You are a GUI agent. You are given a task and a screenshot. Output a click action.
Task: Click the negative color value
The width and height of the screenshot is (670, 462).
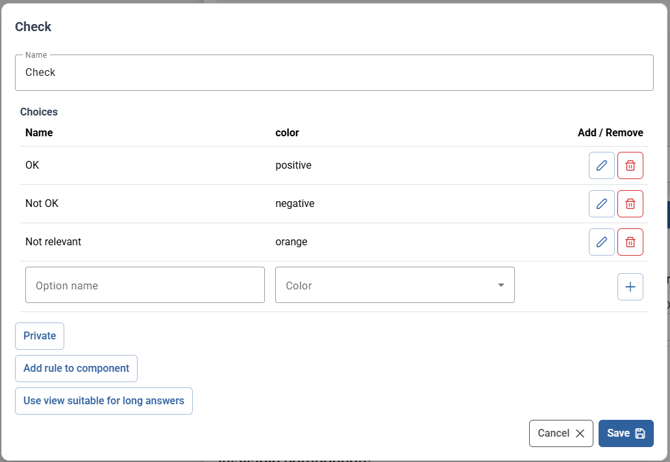(295, 204)
